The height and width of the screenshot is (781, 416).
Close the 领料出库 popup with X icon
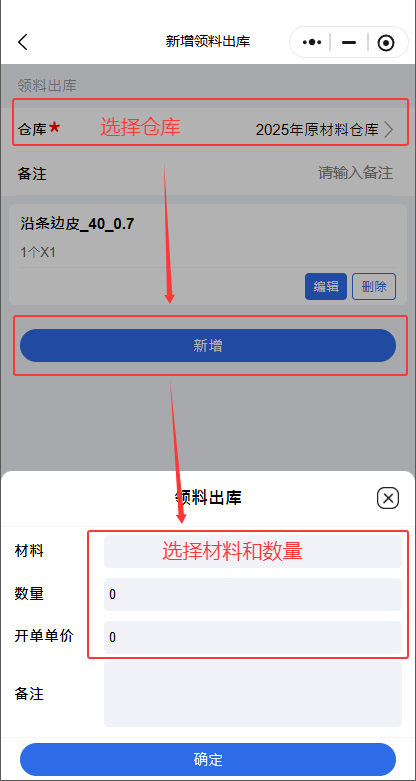(388, 498)
